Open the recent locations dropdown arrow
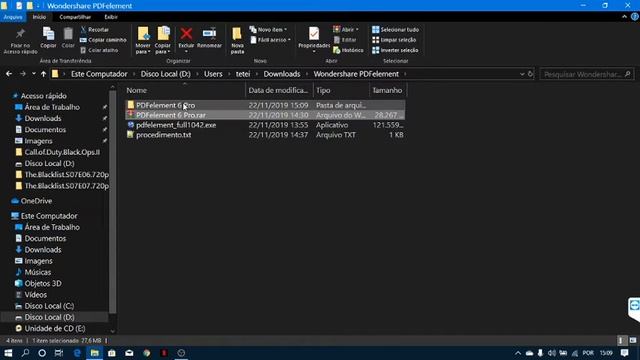The width and height of the screenshot is (640, 360). point(33,74)
